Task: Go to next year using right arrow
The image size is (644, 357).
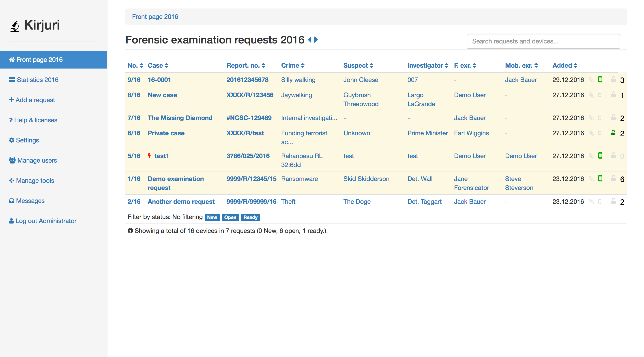Action: click(316, 39)
